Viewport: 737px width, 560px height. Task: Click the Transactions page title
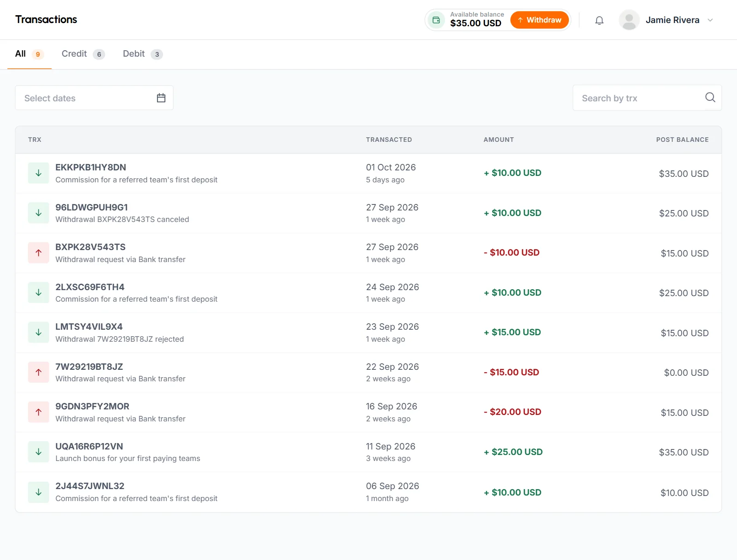tap(46, 19)
